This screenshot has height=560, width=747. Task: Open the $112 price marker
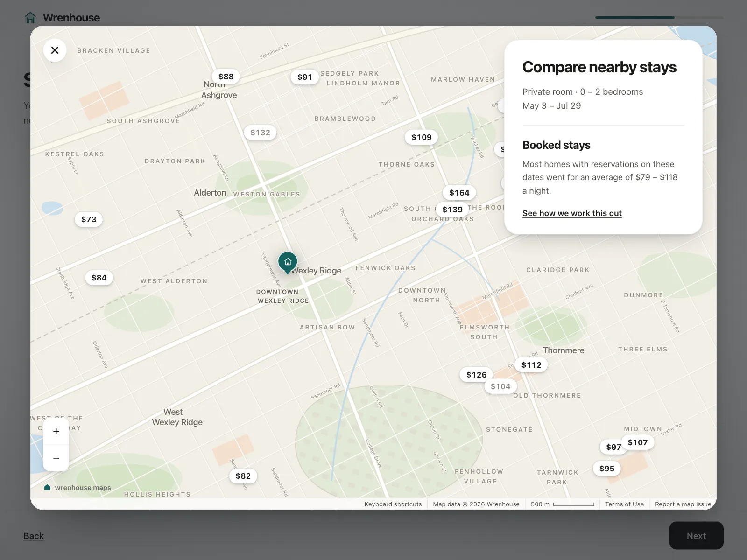coord(531,365)
